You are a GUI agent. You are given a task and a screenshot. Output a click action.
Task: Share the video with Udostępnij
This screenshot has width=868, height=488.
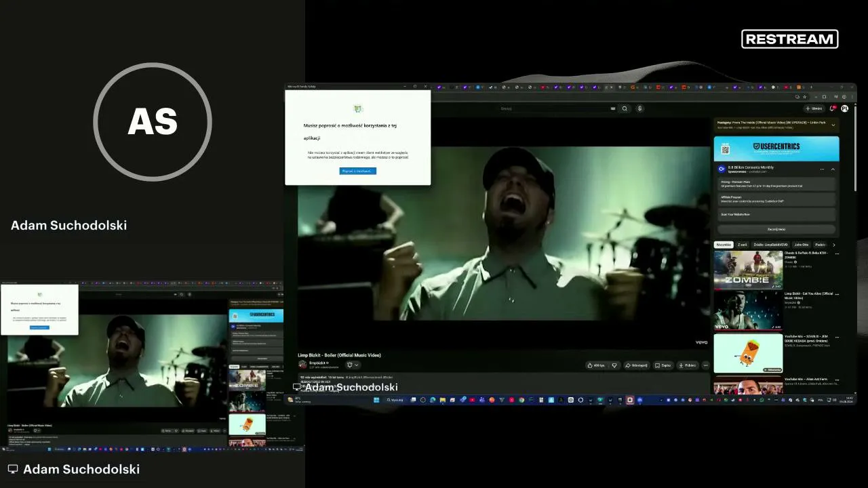[x=637, y=365]
